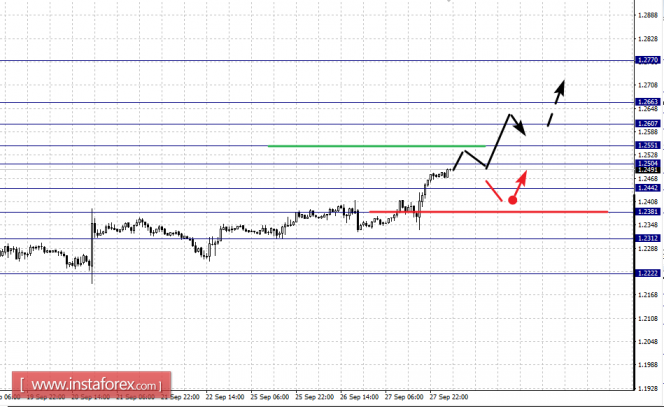Open the www.instaforex.com watermark link
The width and height of the screenshot is (664, 407).
pos(91,385)
